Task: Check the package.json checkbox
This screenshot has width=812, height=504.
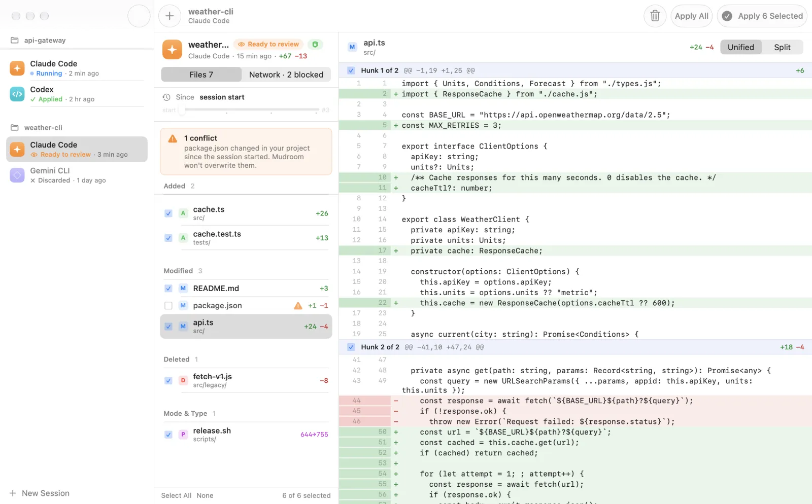Action: click(168, 306)
